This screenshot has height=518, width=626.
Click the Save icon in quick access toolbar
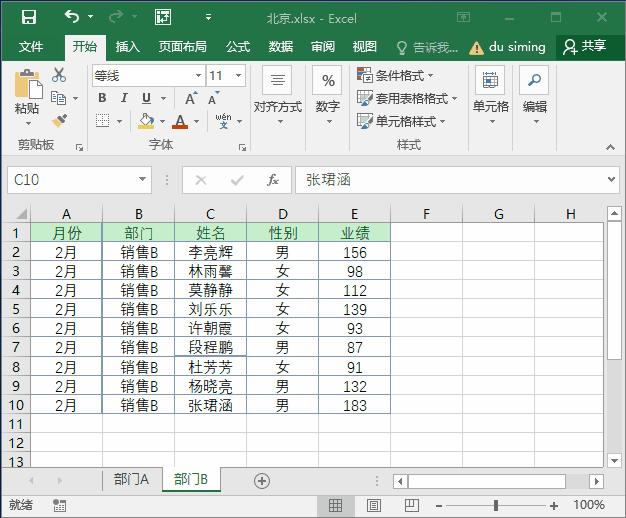coord(29,17)
